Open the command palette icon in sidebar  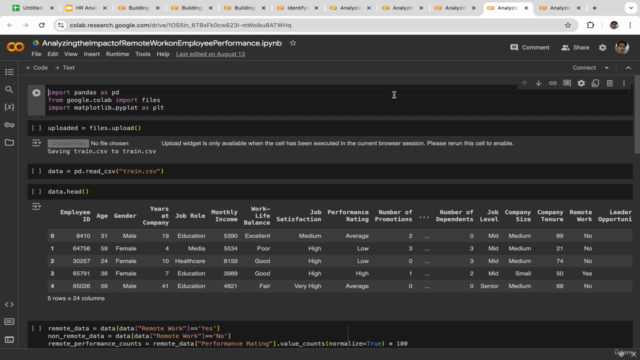pos(9,322)
